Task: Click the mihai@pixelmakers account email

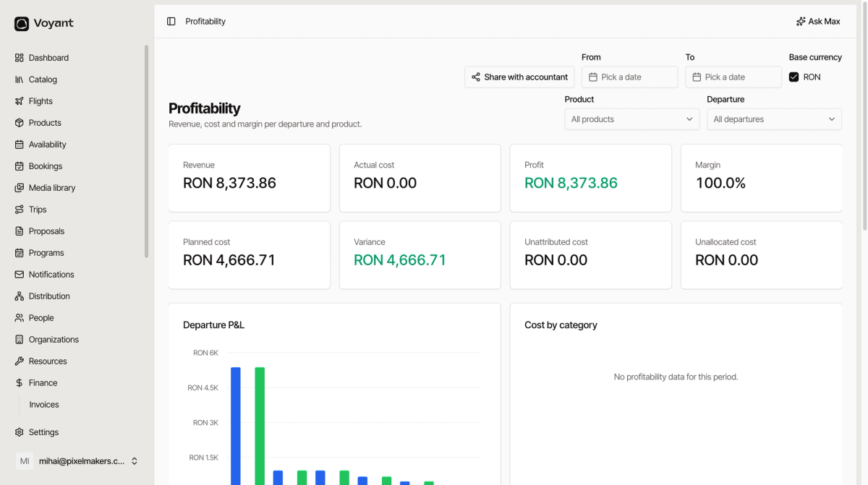Action: [x=82, y=461]
